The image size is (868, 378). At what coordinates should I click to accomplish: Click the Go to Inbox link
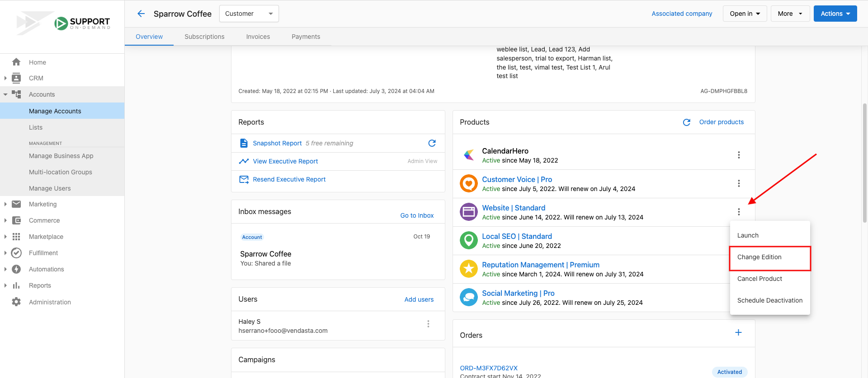pyautogui.click(x=417, y=215)
